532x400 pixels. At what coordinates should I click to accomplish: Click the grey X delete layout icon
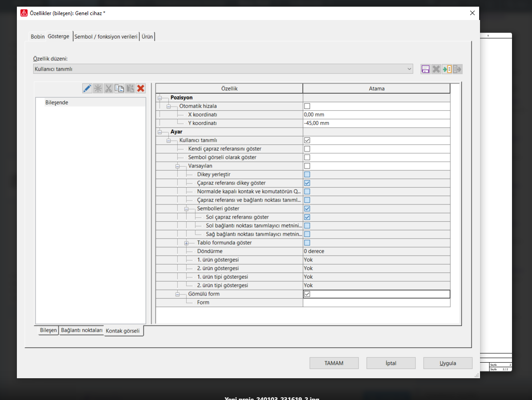[436, 69]
